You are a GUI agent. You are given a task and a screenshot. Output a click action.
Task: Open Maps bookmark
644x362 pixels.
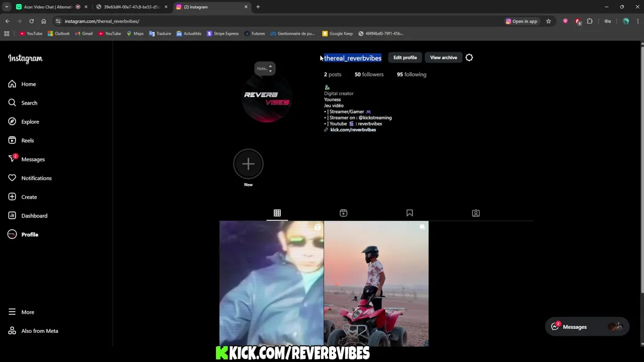click(x=135, y=34)
